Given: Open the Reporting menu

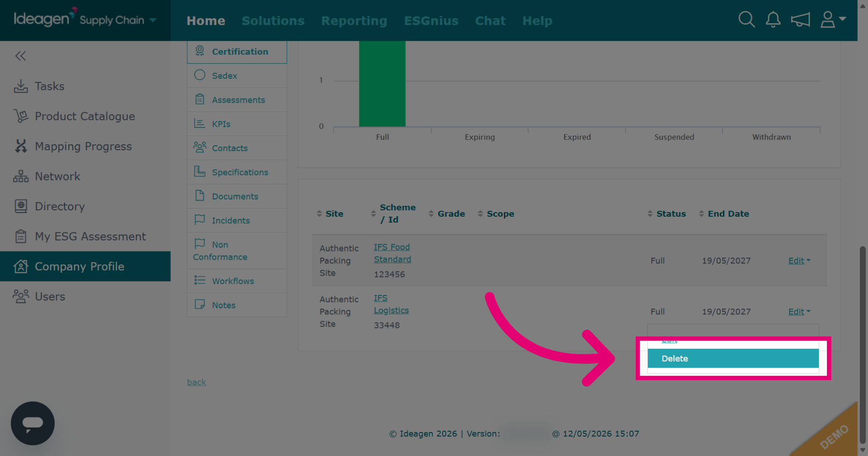Looking at the screenshot, I should click(354, 21).
